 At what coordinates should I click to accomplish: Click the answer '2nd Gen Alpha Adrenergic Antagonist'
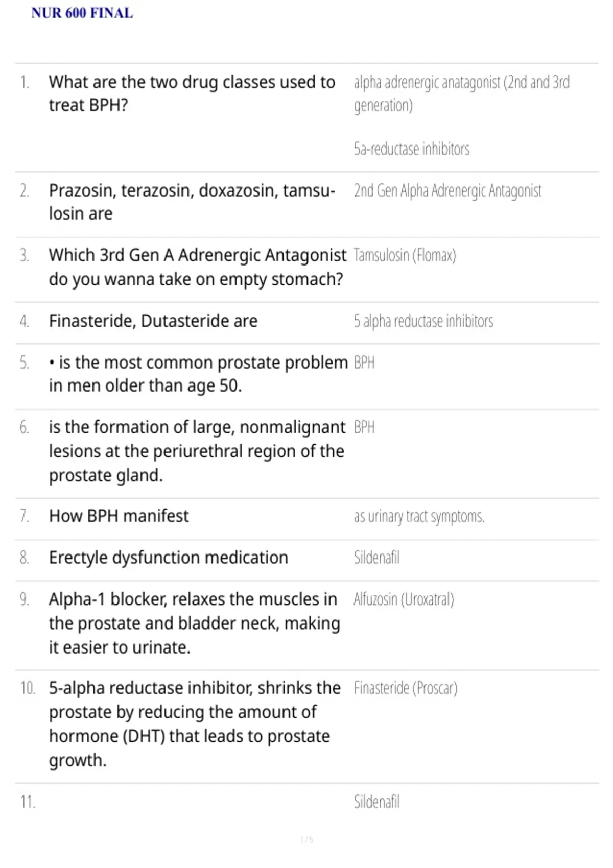pyautogui.click(x=447, y=191)
